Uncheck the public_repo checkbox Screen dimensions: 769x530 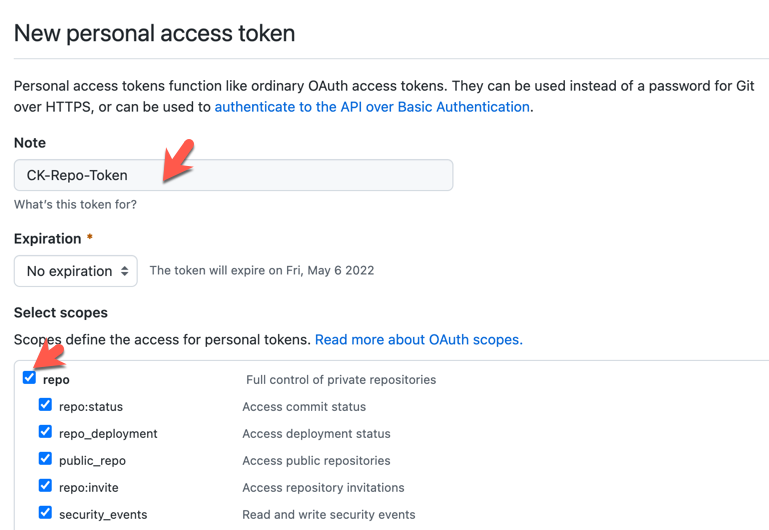(45, 459)
